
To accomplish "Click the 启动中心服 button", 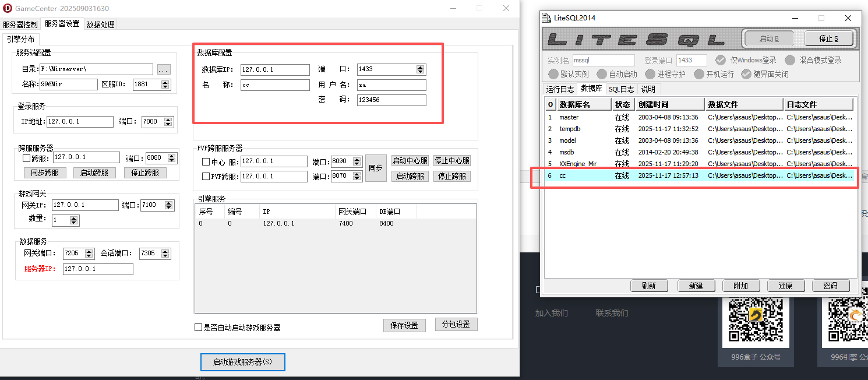I will [410, 160].
